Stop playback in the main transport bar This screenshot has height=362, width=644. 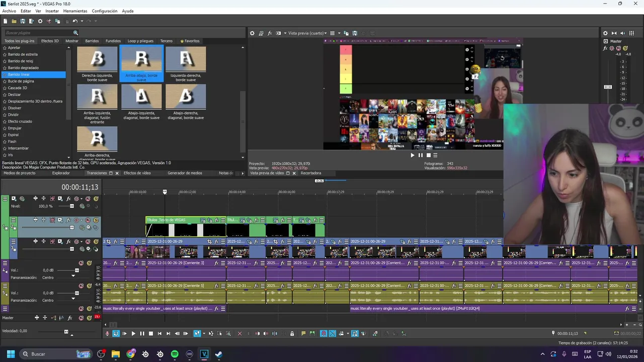(151, 333)
